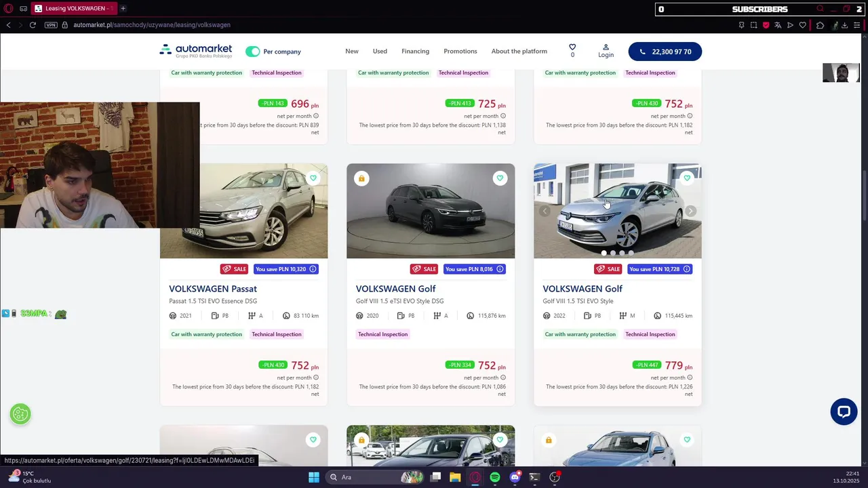868x488 pixels.
Task: Open info on You save PLN 10,728
Action: coord(687,269)
